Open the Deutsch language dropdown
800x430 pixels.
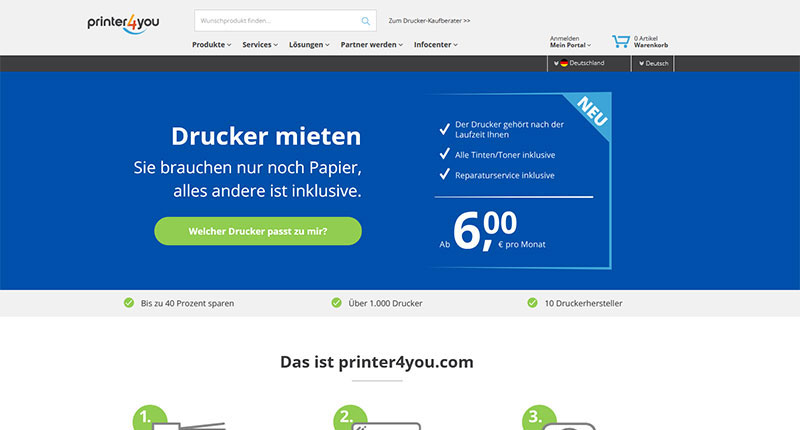pos(655,63)
